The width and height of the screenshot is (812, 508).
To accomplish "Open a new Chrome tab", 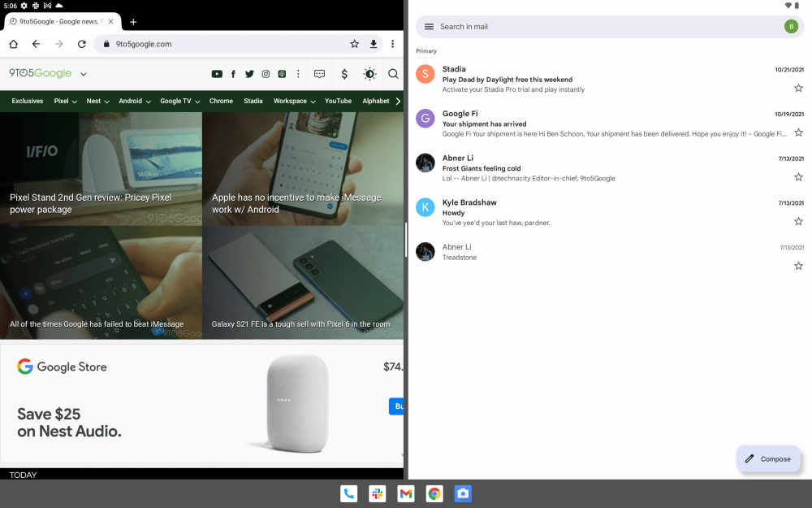I will coord(133,22).
